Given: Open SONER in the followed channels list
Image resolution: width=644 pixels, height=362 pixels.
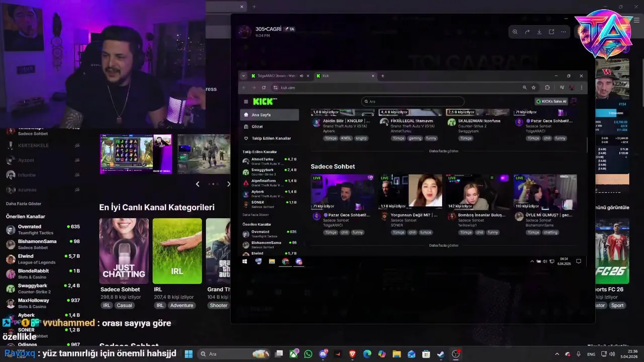Looking at the screenshot, I should click(270, 205).
